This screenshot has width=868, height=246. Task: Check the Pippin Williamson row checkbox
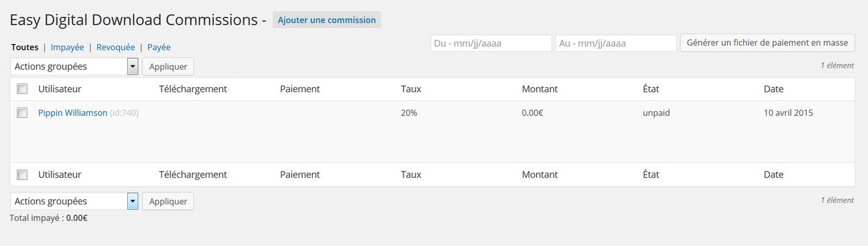pyautogui.click(x=22, y=113)
